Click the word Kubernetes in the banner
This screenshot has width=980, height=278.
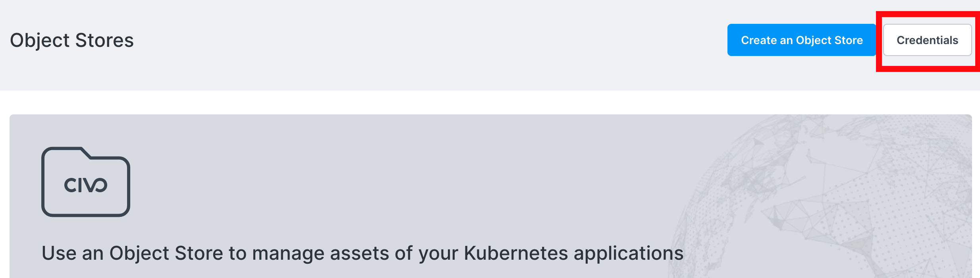tap(516, 253)
